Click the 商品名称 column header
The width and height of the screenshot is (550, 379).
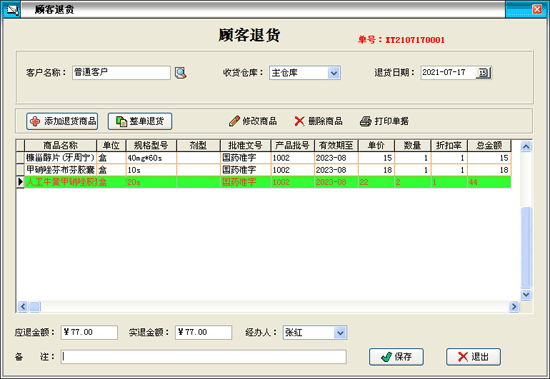60,145
